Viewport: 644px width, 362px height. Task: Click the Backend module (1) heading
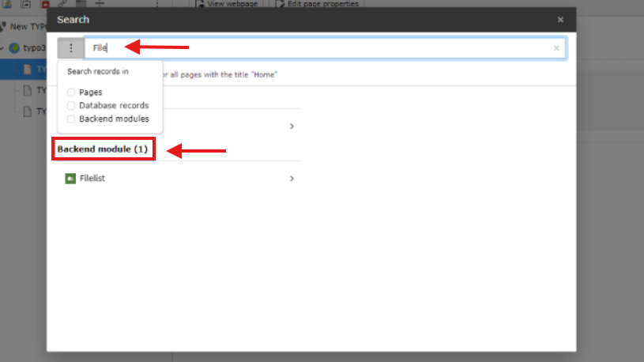pyautogui.click(x=103, y=149)
